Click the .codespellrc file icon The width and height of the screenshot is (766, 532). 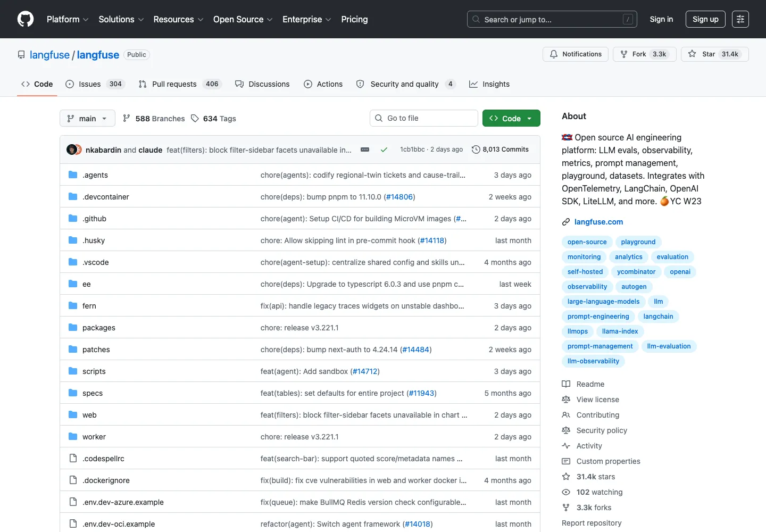coord(73,458)
